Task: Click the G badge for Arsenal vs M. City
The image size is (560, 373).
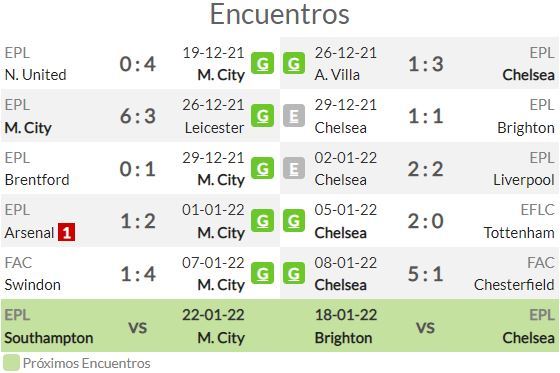Action: tap(262, 221)
